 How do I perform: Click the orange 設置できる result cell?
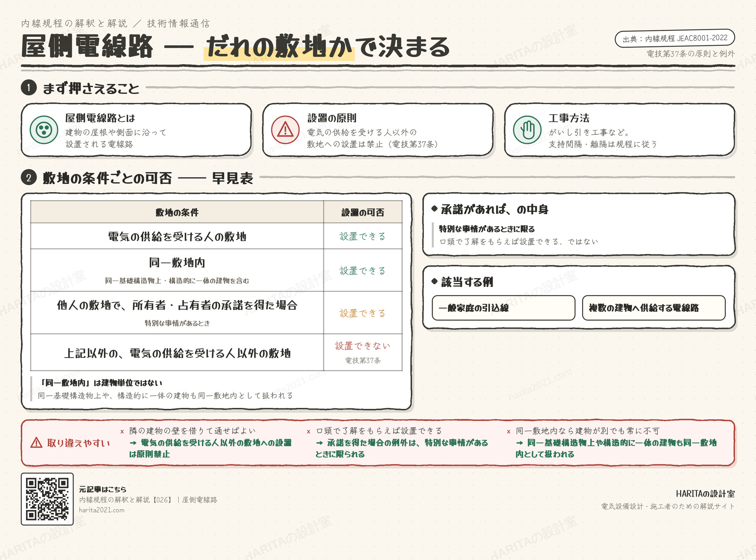click(x=363, y=313)
